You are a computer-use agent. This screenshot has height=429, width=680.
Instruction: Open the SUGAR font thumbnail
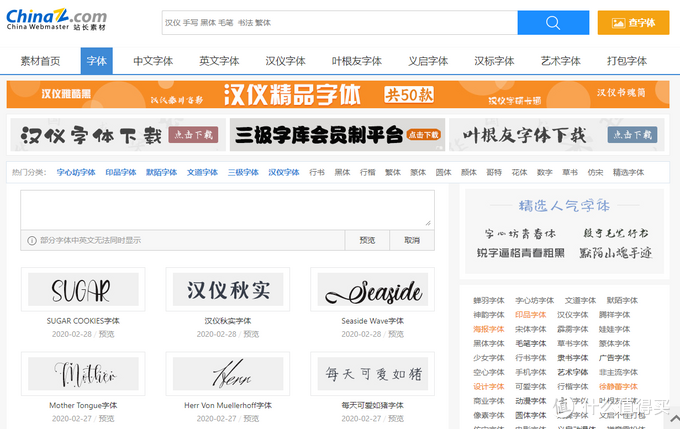[x=83, y=289]
